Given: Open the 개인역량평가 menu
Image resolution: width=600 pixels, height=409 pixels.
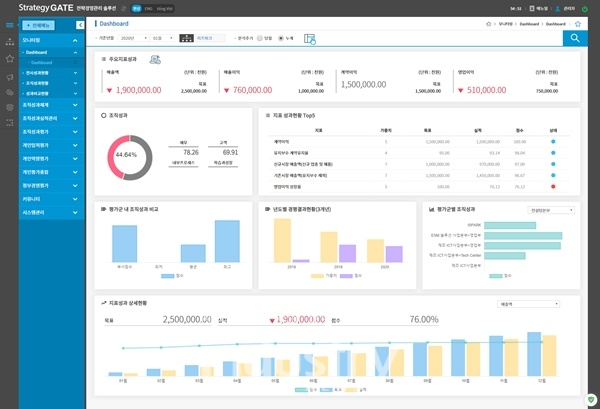Looking at the screenshot, I should (51, 159).
